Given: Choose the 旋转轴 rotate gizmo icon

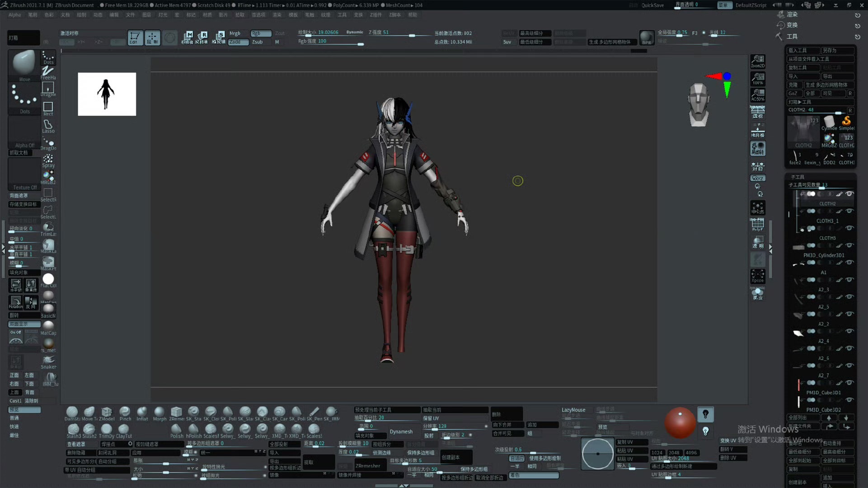Looking at the screenshot, I should pos(202,38).
